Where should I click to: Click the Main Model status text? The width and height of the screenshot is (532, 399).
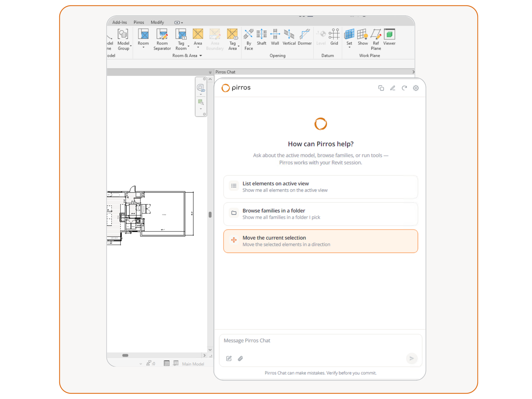[193, 364]
